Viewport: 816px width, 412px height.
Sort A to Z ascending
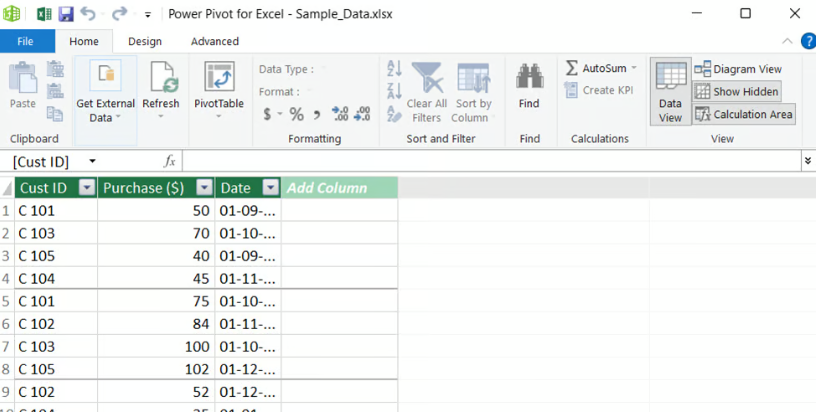[x=394, y=69]
